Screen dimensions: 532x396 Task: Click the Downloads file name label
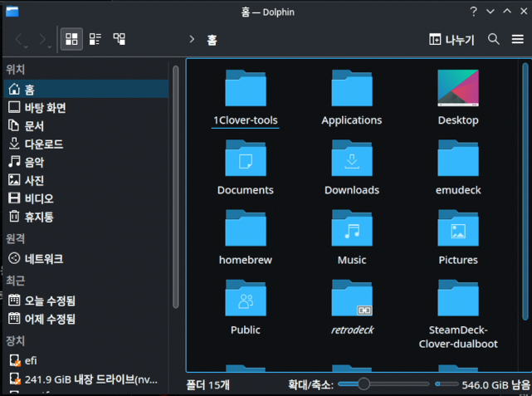(352, 190)
